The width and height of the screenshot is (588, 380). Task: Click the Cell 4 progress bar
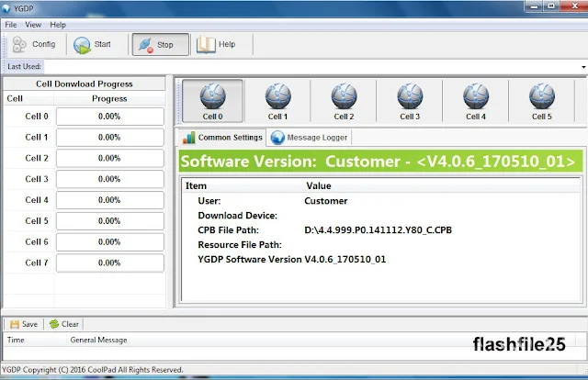point(110,200)
